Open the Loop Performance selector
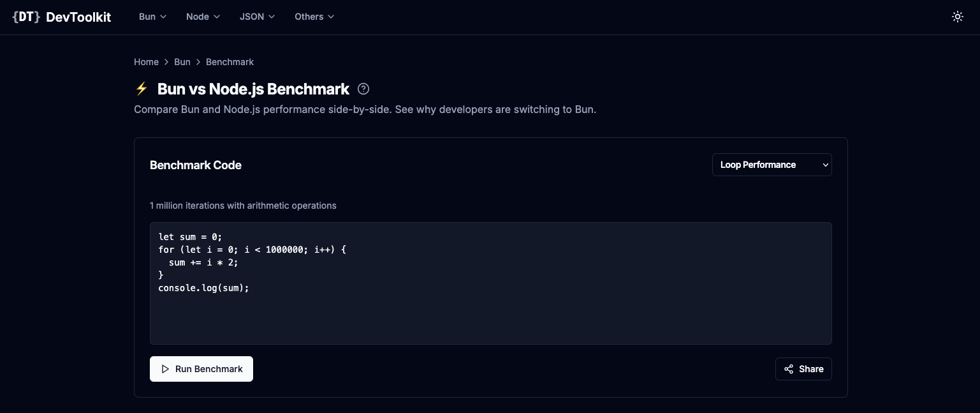The image size is (980, 413). click(772, 165)
